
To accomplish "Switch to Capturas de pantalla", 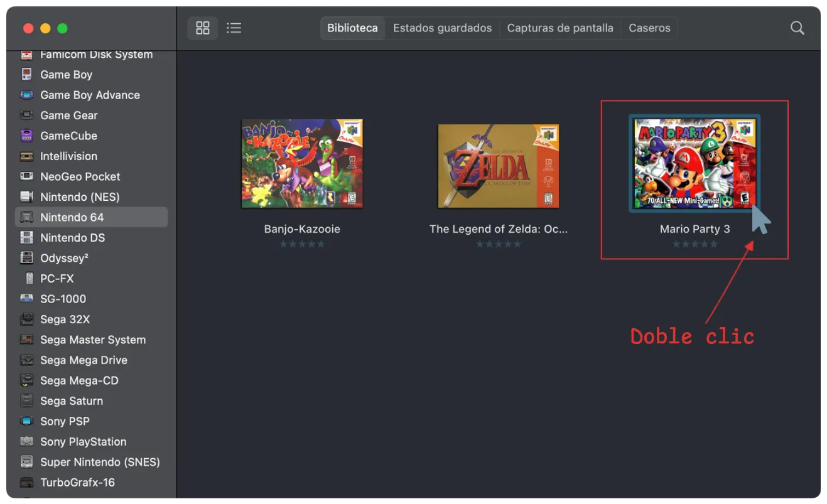I will [x=560, y=28].
